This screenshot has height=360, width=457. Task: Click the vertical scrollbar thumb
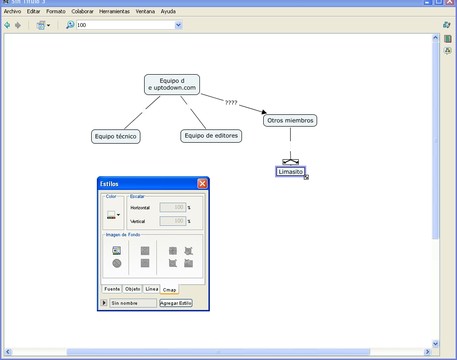coord(435,140)
